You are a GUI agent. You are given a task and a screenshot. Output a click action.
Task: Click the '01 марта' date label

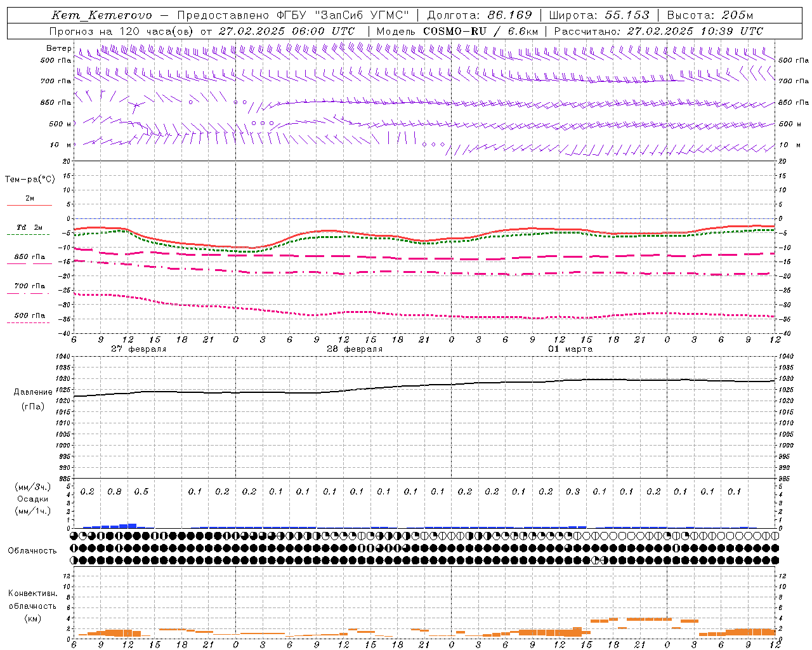(570, 349)
